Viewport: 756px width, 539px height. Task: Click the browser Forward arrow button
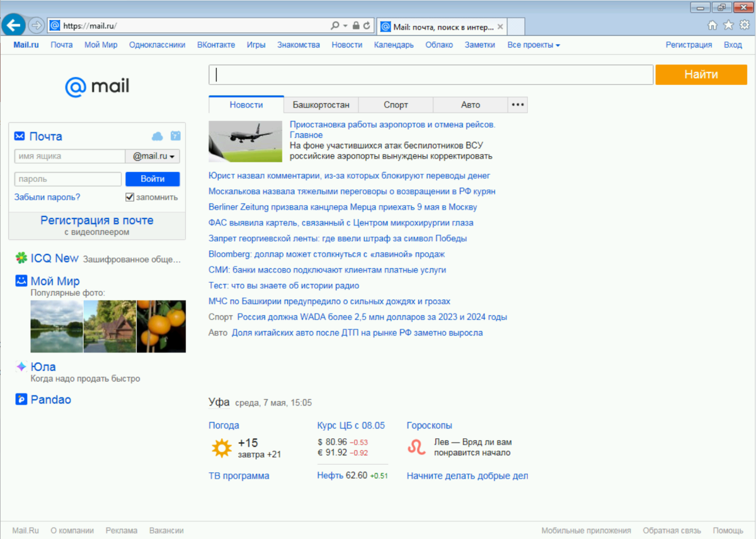(x=36, y=26)
